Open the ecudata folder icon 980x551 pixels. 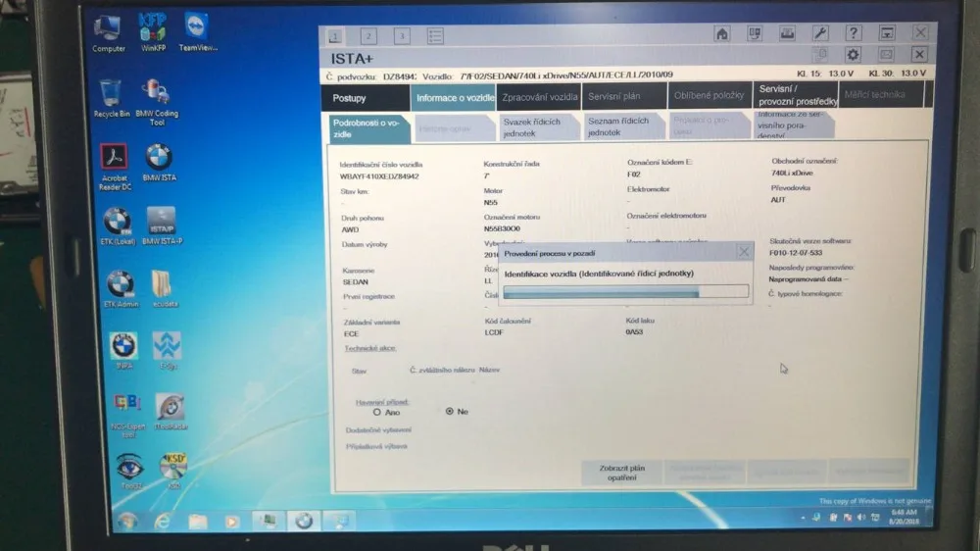tap(165, 289)
